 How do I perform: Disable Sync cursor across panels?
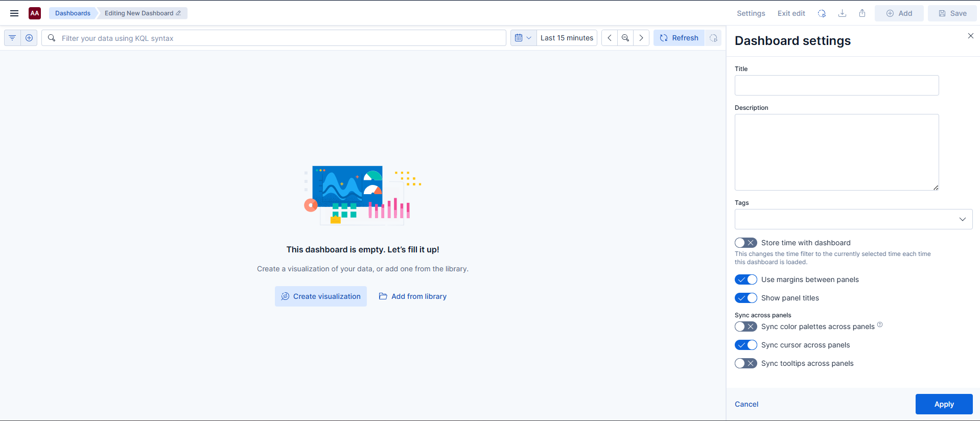746,345
